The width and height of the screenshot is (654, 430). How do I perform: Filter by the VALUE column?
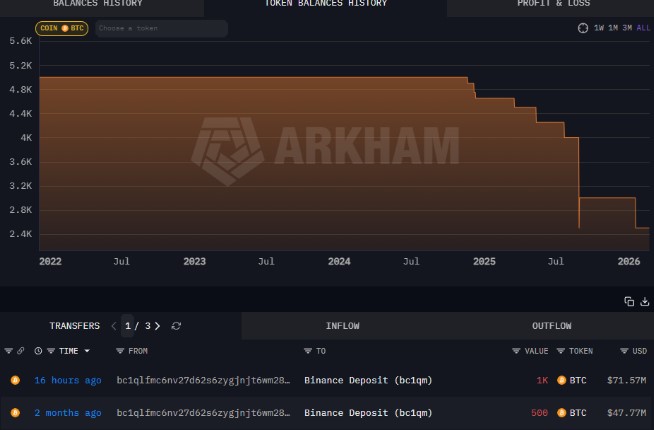[x=516, y=351]
